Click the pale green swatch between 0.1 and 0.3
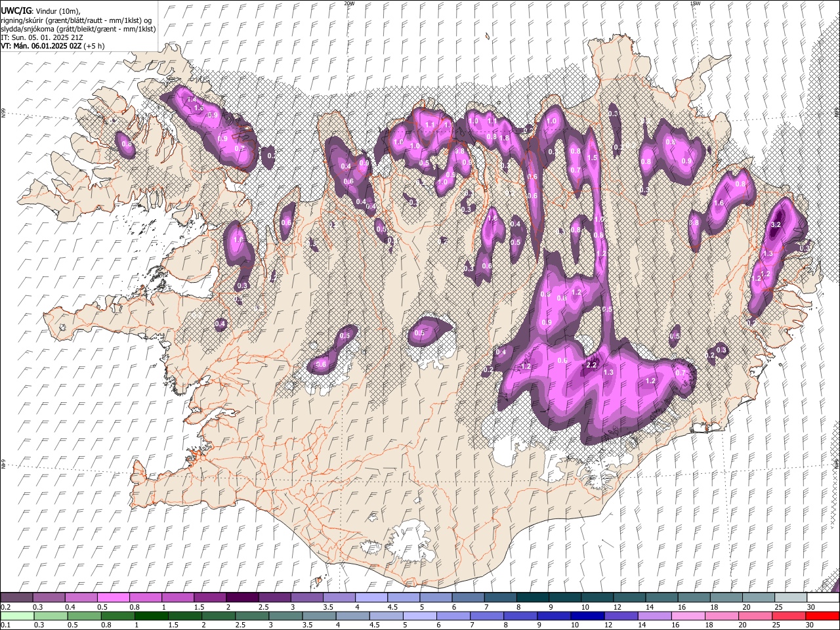Screen dimensions: 840x630 pos(17,616)
